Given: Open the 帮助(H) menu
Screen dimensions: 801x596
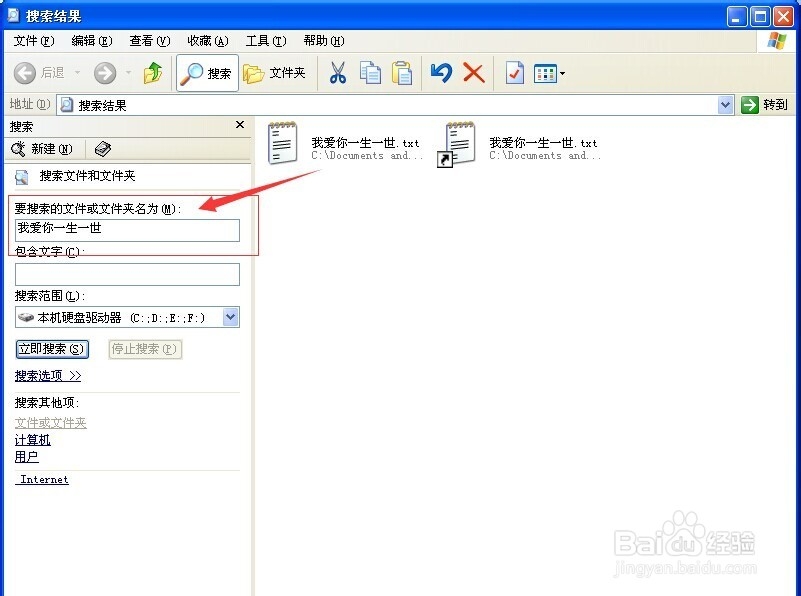Looking at the screenshot, I should 324,41.
